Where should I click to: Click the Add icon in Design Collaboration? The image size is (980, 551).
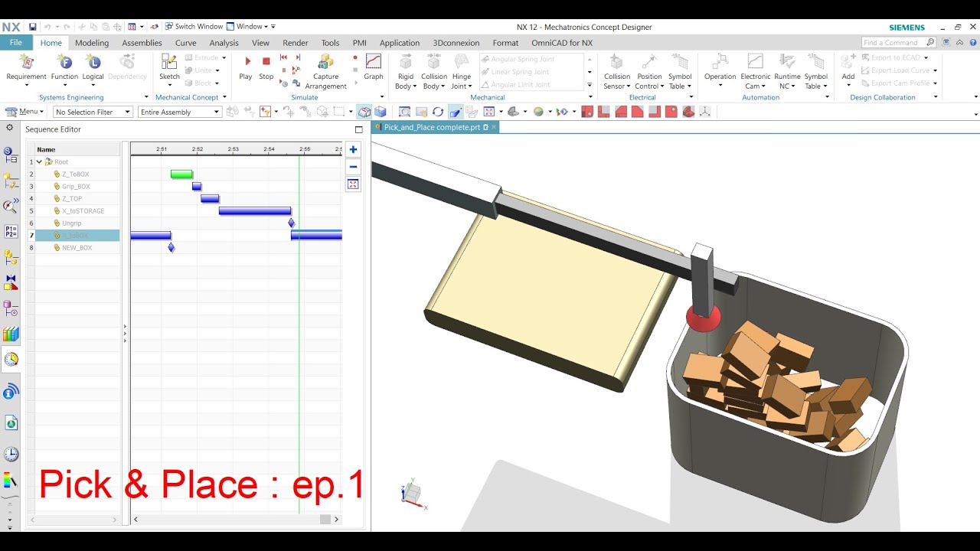848,62
